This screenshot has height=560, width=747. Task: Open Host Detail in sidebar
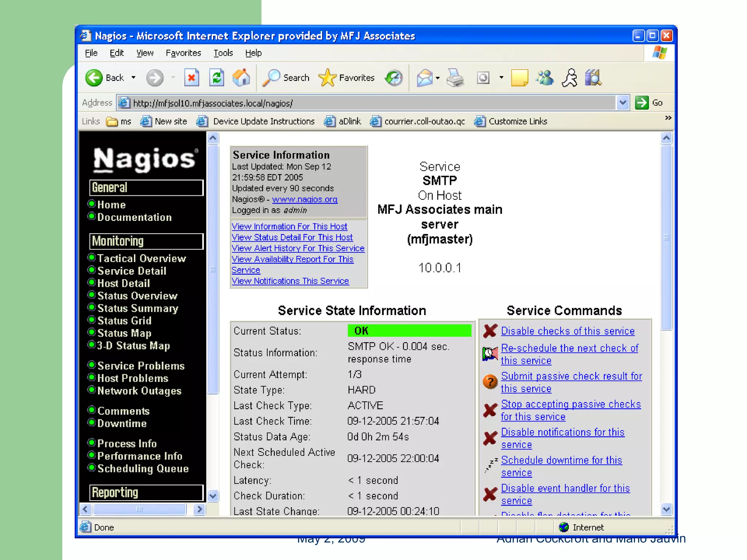point(124,283)
